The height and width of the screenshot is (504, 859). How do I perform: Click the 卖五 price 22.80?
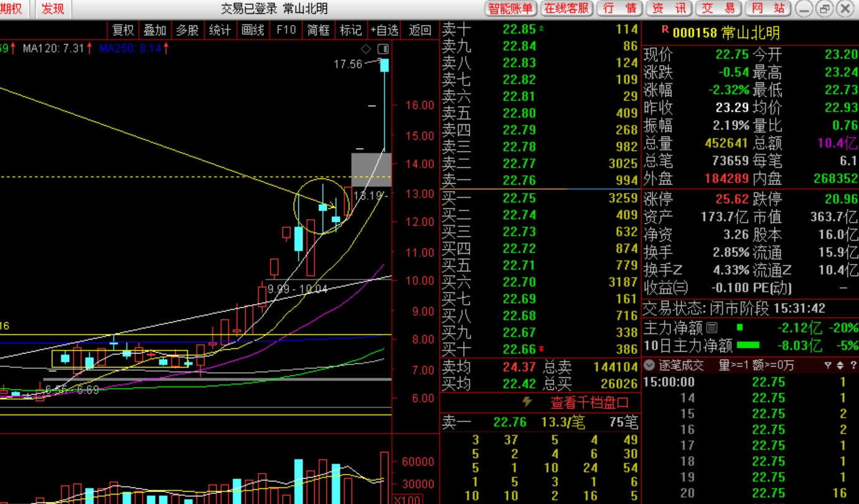(519, 113)
